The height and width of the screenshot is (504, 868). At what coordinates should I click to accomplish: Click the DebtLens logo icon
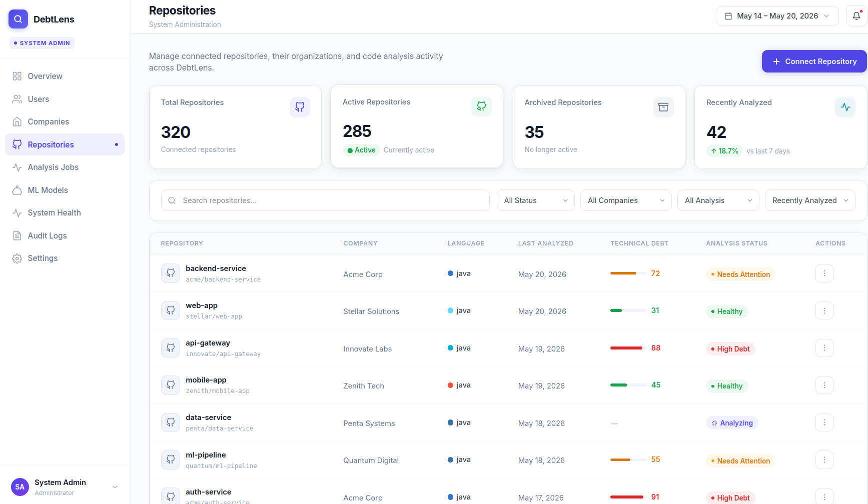18,19
